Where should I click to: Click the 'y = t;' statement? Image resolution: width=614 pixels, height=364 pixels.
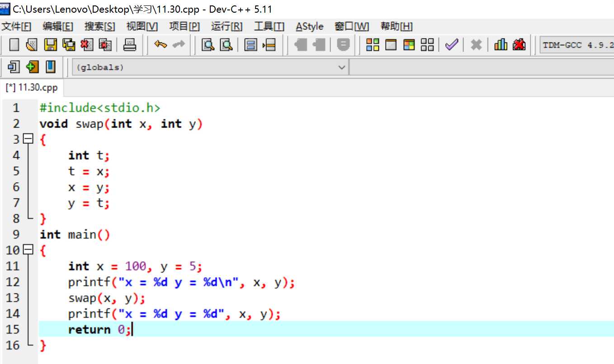(89, 203)
